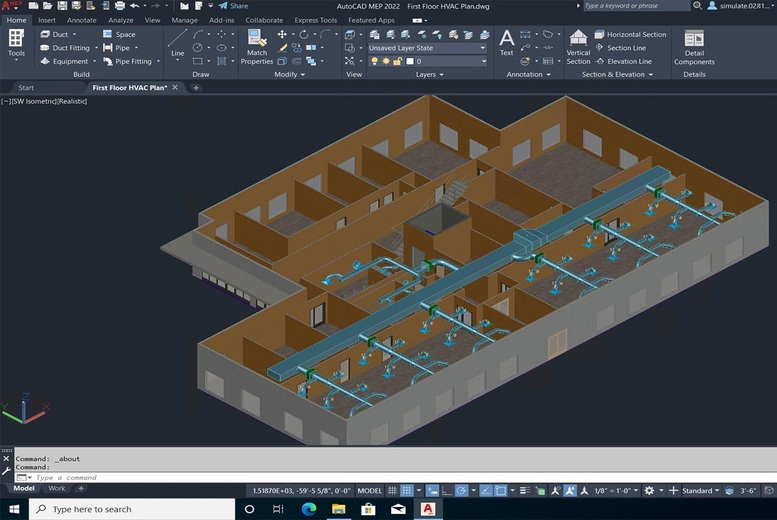The width and height of the screenshot is (777, 520).
Task: Add Equipment from Build panel
Action: [64, 61]
